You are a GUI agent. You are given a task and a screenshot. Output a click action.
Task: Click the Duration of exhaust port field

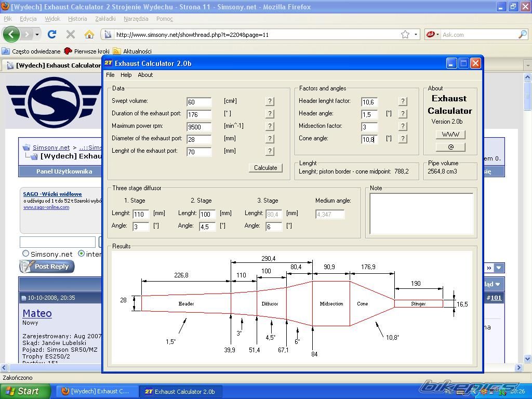click(199, 114)
